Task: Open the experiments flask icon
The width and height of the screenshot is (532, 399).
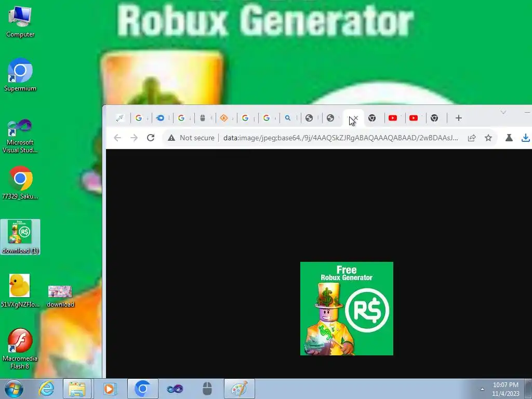Action: click(x=509, y=138)
